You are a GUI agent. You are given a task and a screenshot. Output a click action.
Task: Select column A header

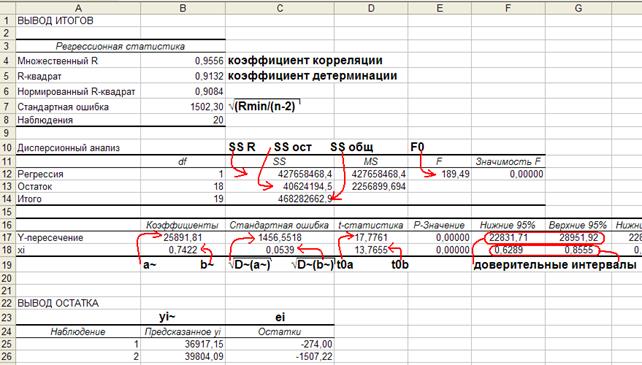pyautogui.click(x=78, y=8)
